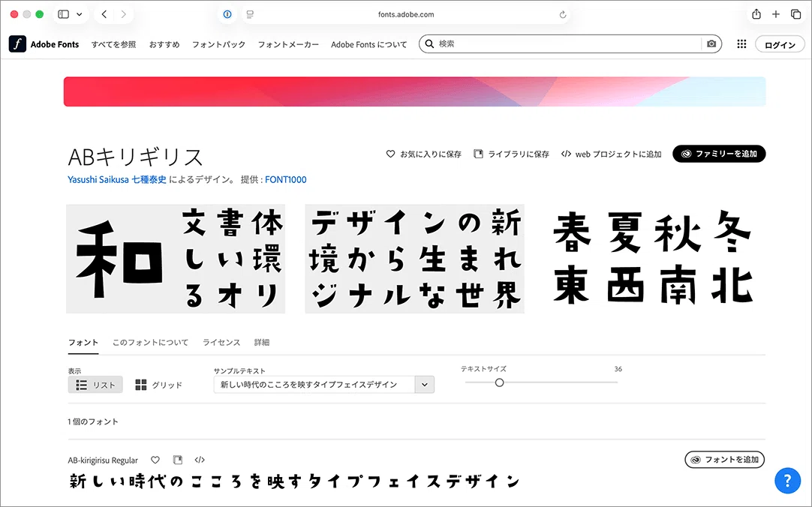Viewport: 812px width, 507px height.
Task: Switch to the 詳細 tab
Action: (261, 343)
